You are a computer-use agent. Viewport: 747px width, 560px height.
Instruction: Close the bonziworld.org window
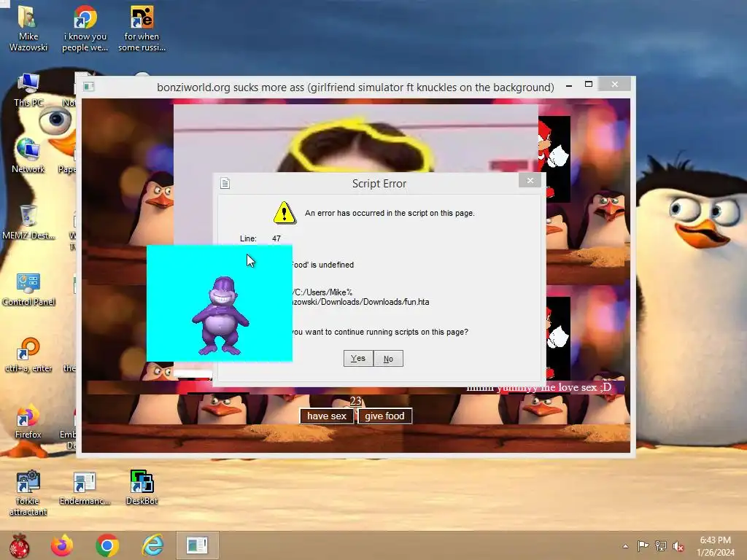tap(614, 85)
